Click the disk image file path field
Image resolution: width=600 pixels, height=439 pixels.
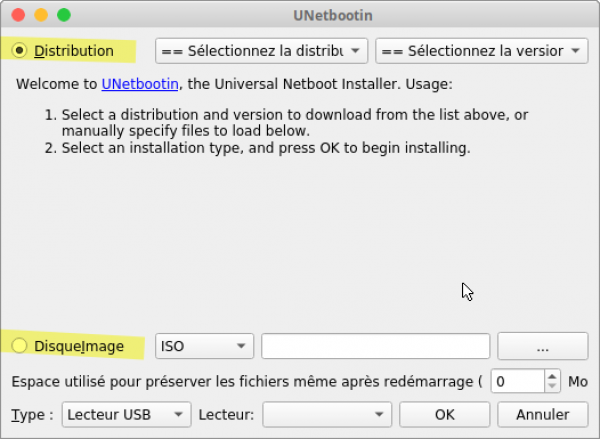point(375,346)
